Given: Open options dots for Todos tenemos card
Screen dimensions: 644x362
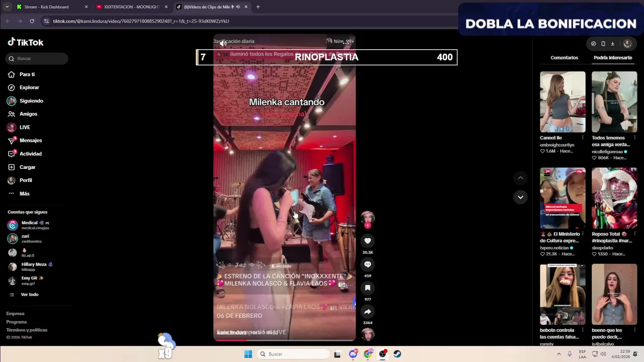Looking at the screenshot, I should click(x=634, y=138).
